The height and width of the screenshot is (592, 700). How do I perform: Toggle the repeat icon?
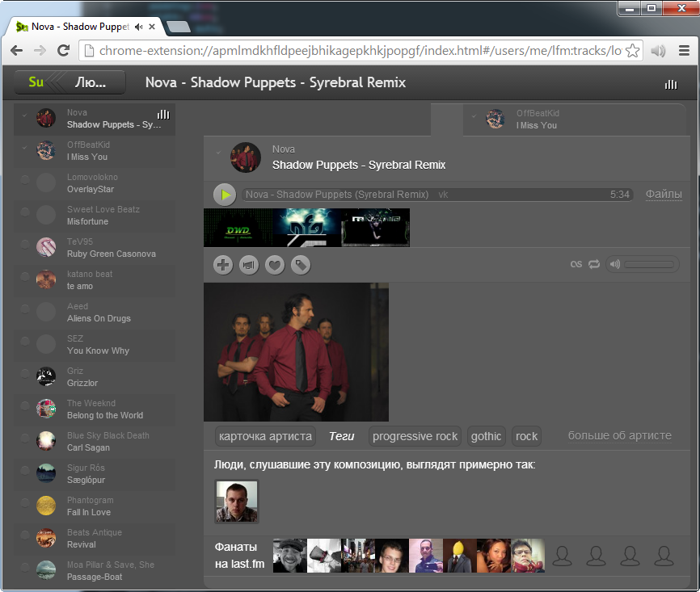click(594, 264)
